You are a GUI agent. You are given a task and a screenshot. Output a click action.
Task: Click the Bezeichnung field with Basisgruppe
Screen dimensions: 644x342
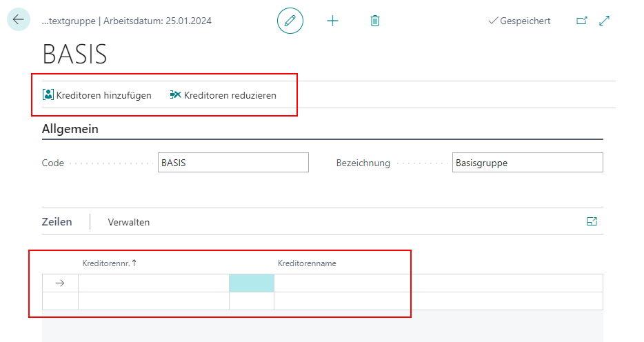[x=527, y=163]
